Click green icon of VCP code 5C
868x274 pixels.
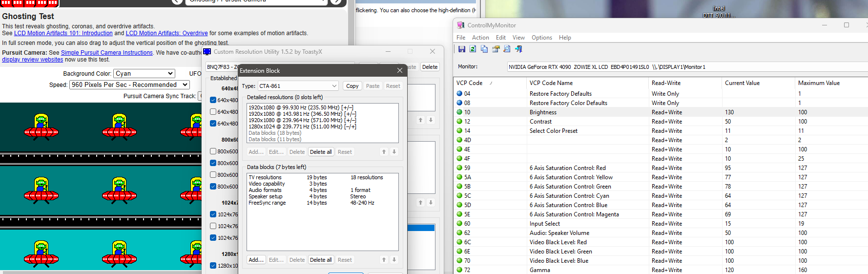coord(459,195)
